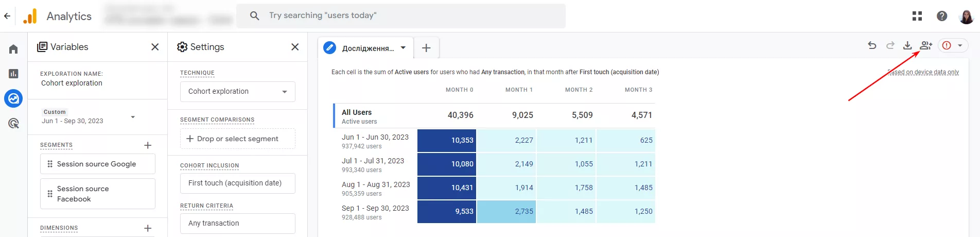Expand the data quality dropdown arrow
980x237 pixels.
(960, 45)
